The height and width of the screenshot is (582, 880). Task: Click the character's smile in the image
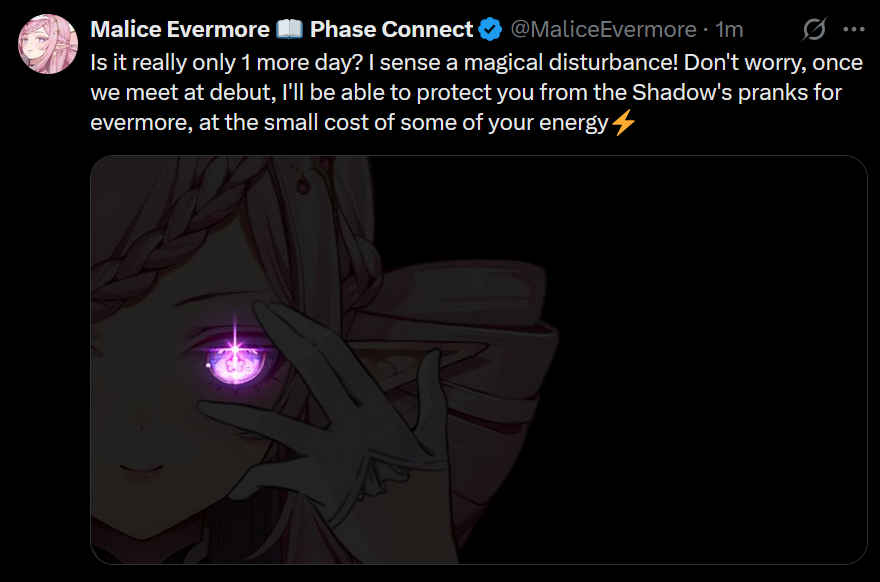pyautogui.click(x=141, y=468)
